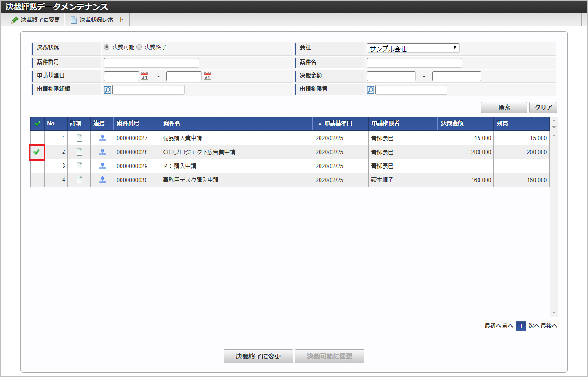Screen dimensions: 588x377
Task: Click the linkage person icon for row 2
Action: (x=102, y=152)
